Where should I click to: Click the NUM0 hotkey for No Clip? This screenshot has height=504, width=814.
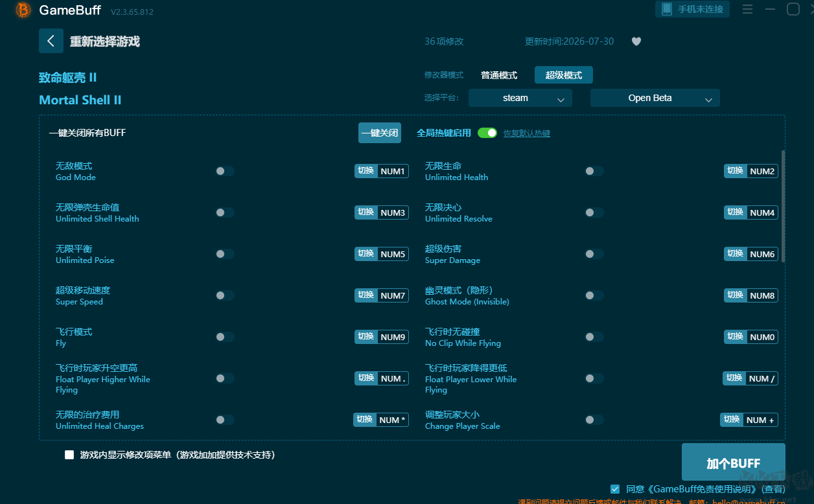pos(751,337)
